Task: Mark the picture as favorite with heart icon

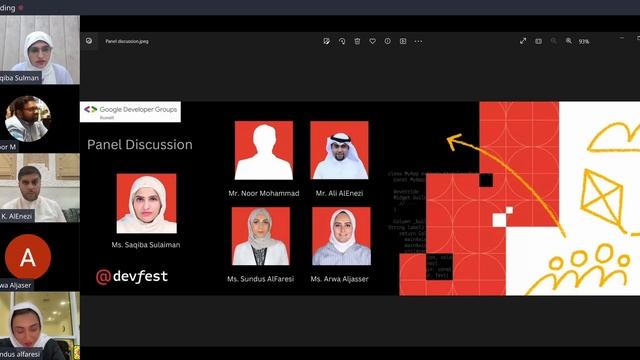Action: [372, 41]
